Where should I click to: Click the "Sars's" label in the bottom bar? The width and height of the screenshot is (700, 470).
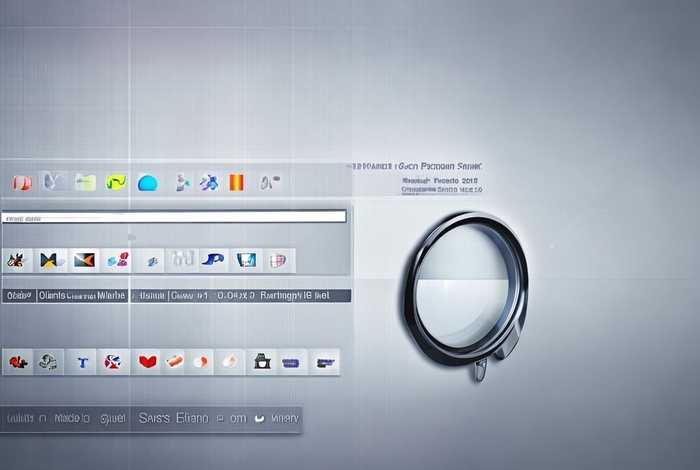pyautogui.click(x=155, y=418)
